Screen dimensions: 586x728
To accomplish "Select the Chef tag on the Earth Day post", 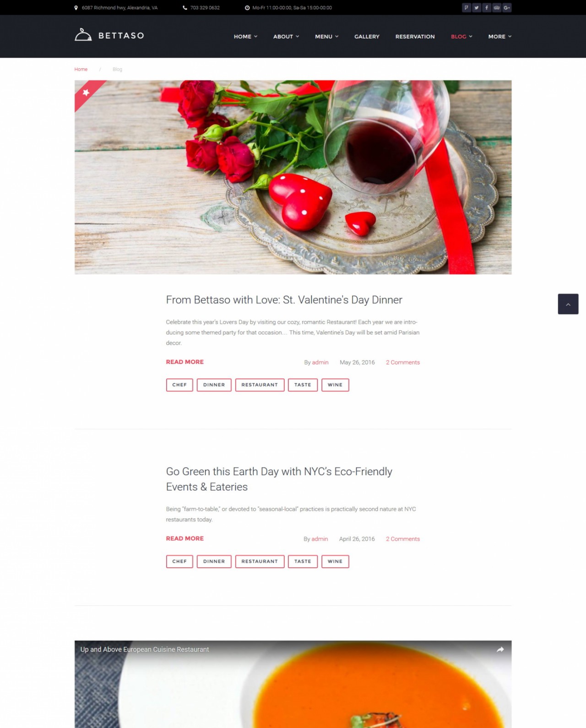I will [179, 561].
